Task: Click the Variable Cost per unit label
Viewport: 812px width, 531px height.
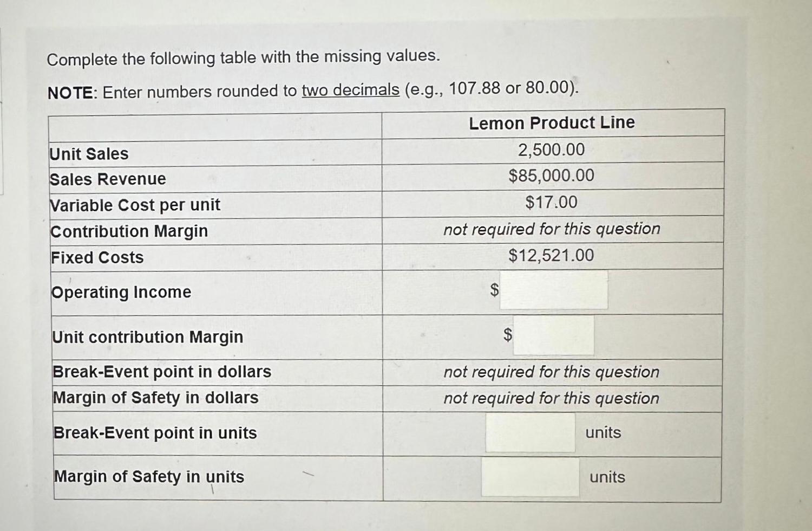Action: (x=135, y=205)
